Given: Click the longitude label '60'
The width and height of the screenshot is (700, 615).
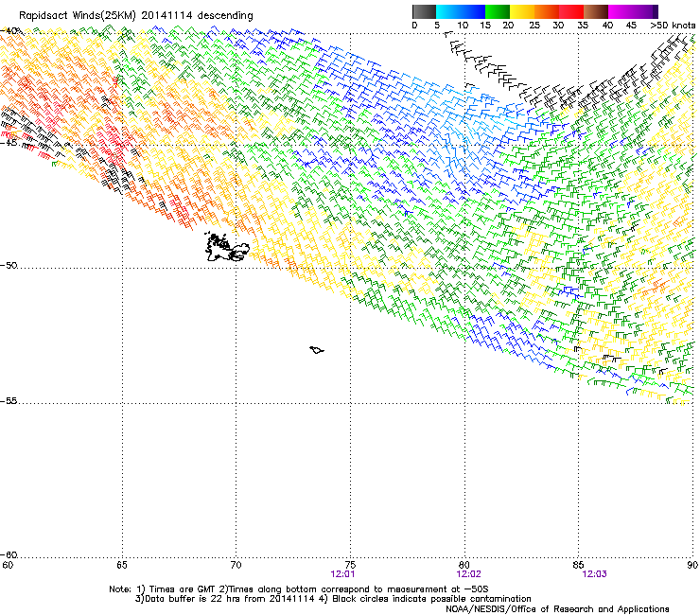Looking at the screenshot, I should (8, 566).
